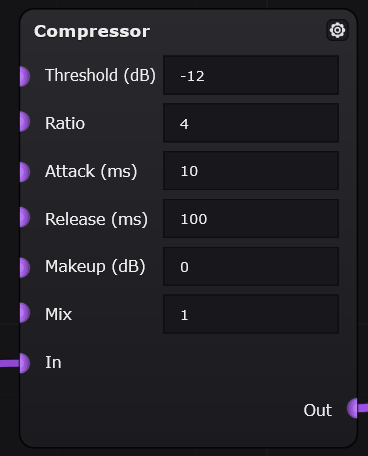
Task: Edit the Attack value field showing 10
Action: (251, 171)
